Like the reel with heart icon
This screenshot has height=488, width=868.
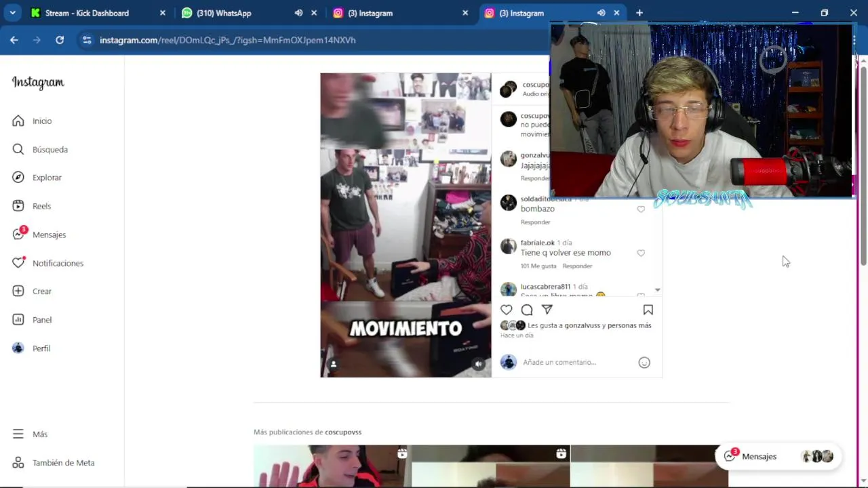tap(507, 310)
